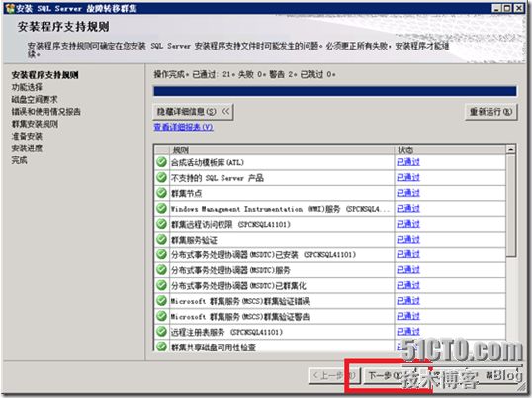Open 已通过 link for MSCS 群集验证警告
Viewport: 532px width, 398px height.
(408, 316)
